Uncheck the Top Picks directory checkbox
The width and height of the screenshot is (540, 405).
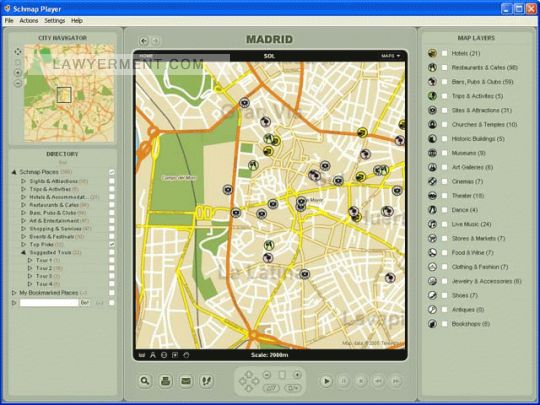point(112,244)
